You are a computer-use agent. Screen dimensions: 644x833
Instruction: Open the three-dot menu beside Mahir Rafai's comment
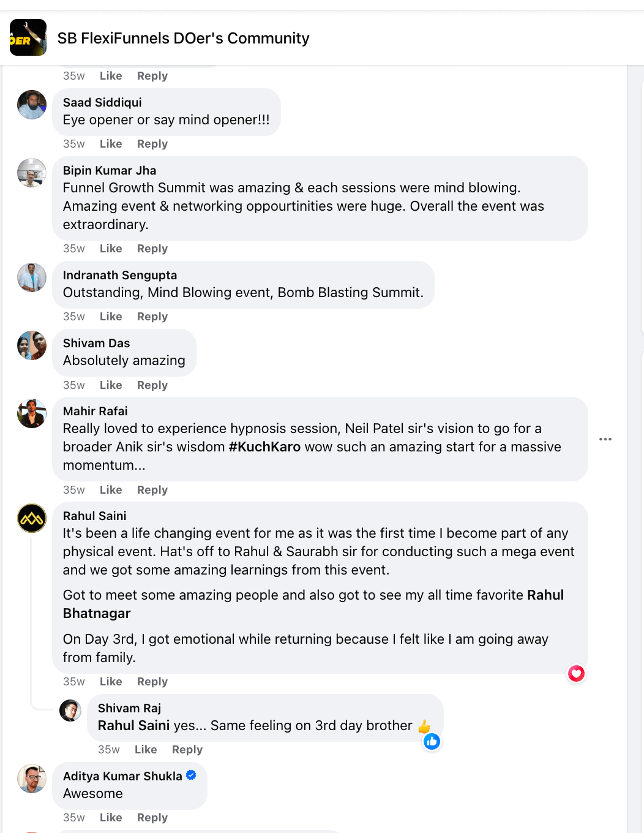(x=605, y=439)
